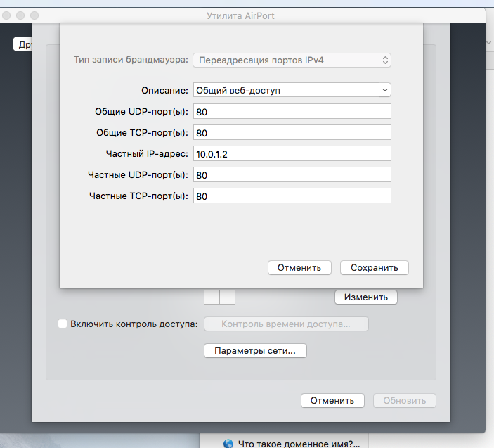Click the partially hidden Др button
This screenshot has height=448, width=494.
point(22,44)
